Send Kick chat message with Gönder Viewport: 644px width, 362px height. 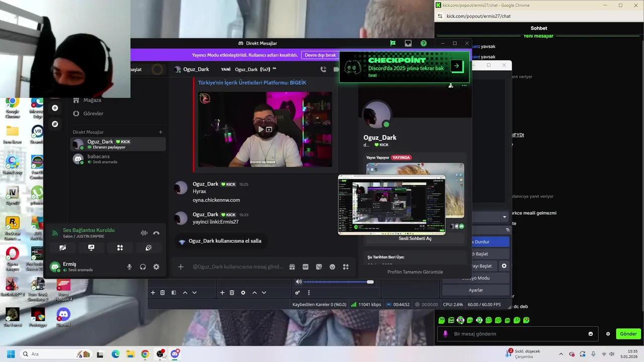point(628,334)
